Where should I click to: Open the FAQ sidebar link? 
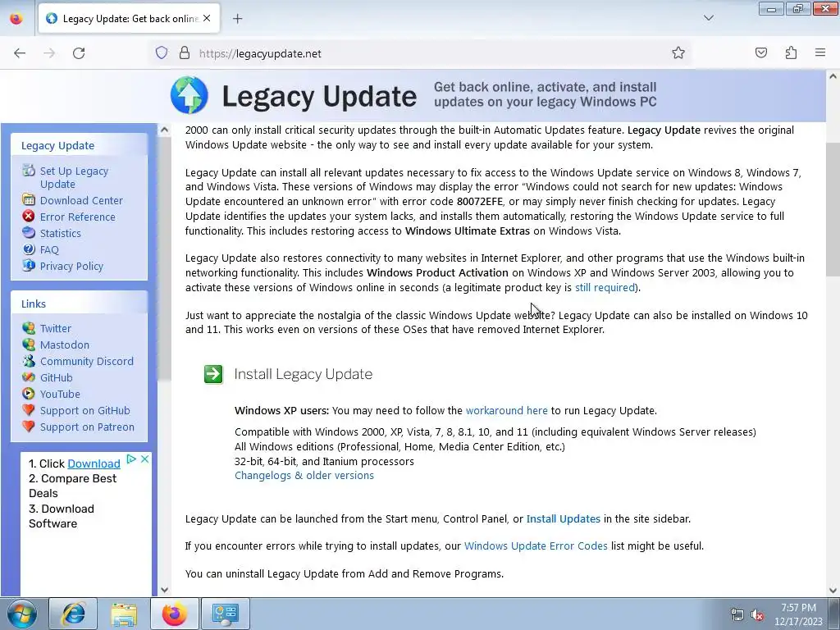tap(49, 249)
